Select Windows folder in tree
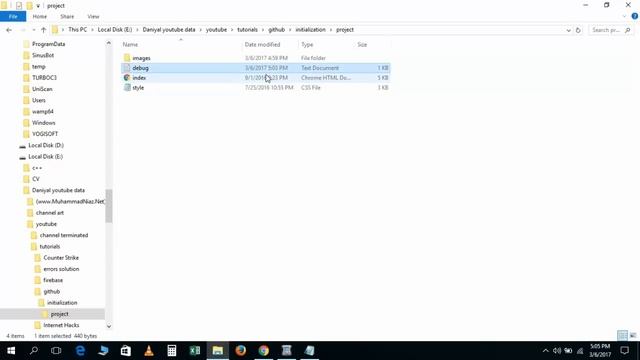The image size is (640, 360). (x=43, y=122)
